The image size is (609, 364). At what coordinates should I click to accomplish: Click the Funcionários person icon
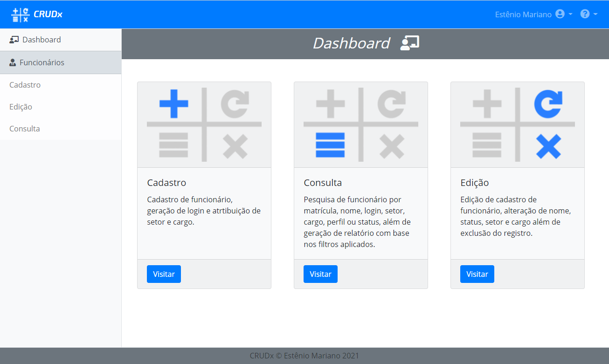(13, 62)
